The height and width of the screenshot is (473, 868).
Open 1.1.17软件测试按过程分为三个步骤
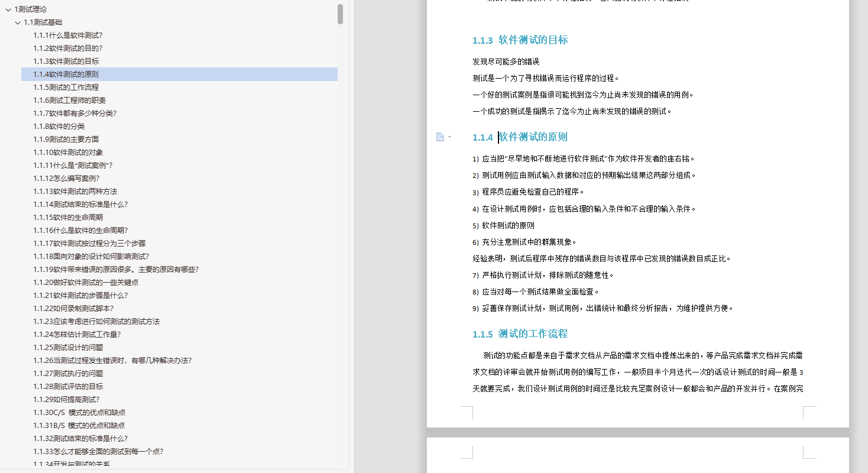(89, 244)
